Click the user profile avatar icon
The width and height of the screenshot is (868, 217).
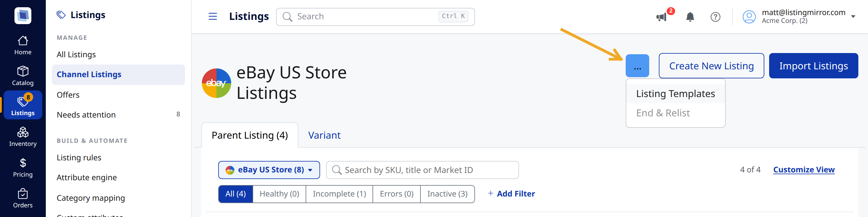coord(749,17)
